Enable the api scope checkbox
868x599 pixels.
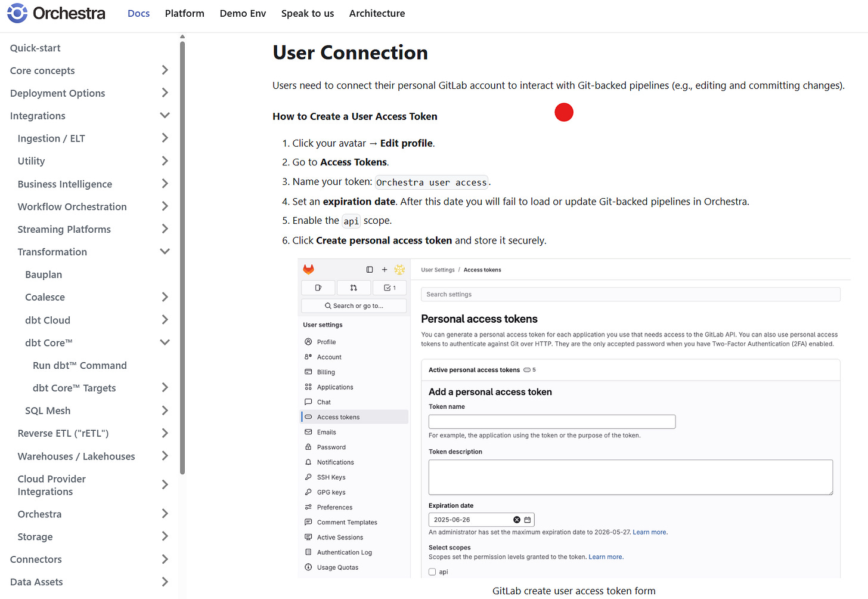coord(432,572)
